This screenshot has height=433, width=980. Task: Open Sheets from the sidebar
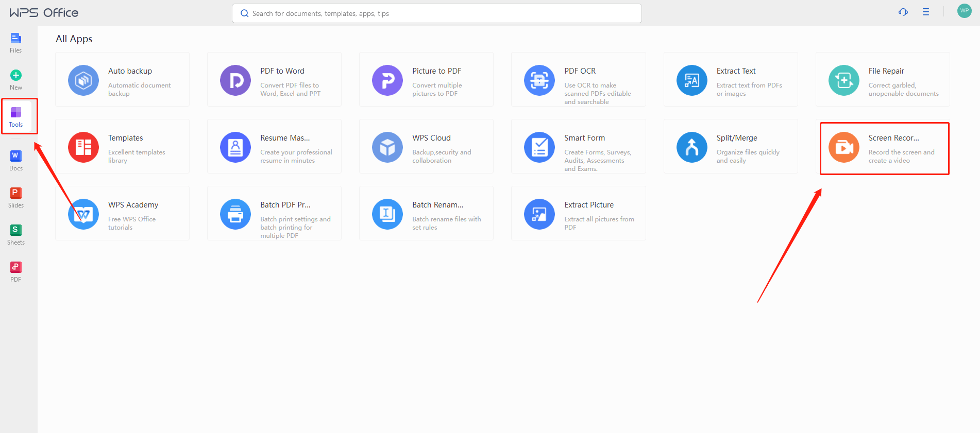[16, 230]
